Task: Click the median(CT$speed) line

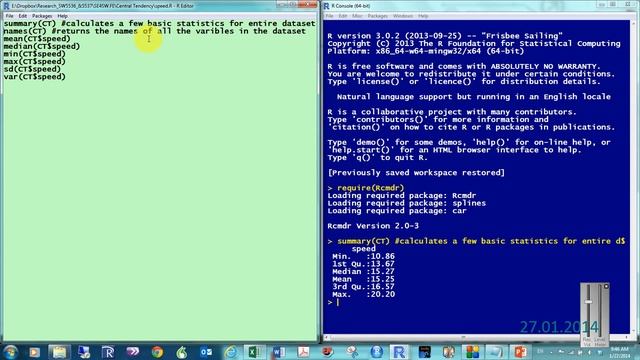Action: pos(42,46)
